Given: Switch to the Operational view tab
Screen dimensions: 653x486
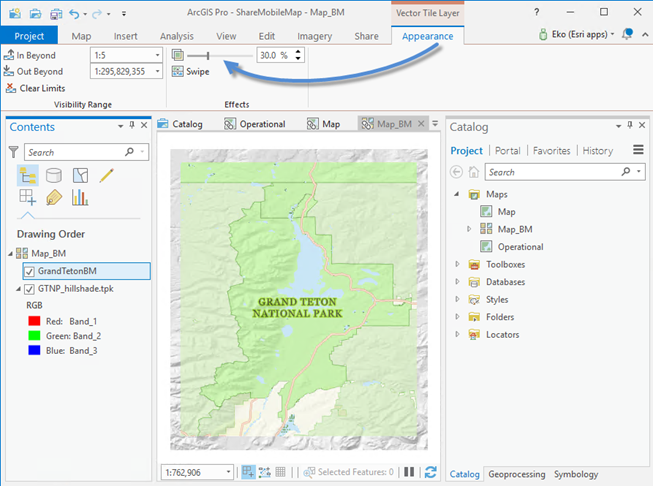Looking at the screenshot, I should (x=255, y=124).
